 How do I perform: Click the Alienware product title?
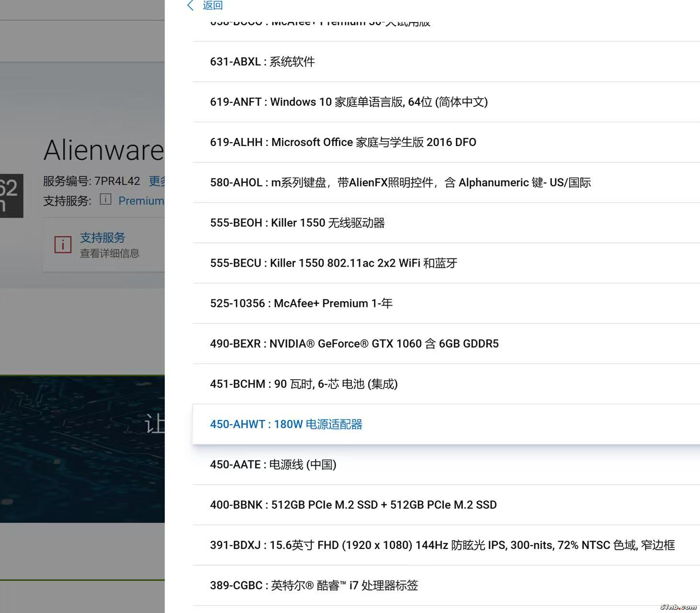pyautogui.click(x=104, y=150)
